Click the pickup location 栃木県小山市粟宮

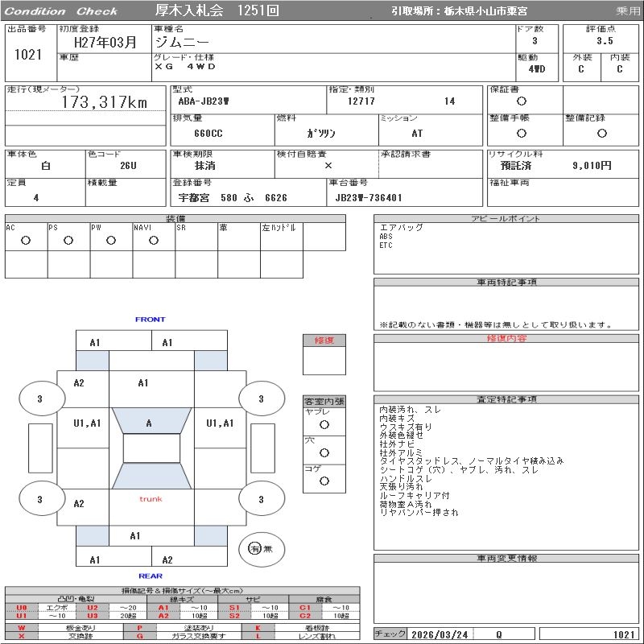pyautogui.click(x=486, y=11)
